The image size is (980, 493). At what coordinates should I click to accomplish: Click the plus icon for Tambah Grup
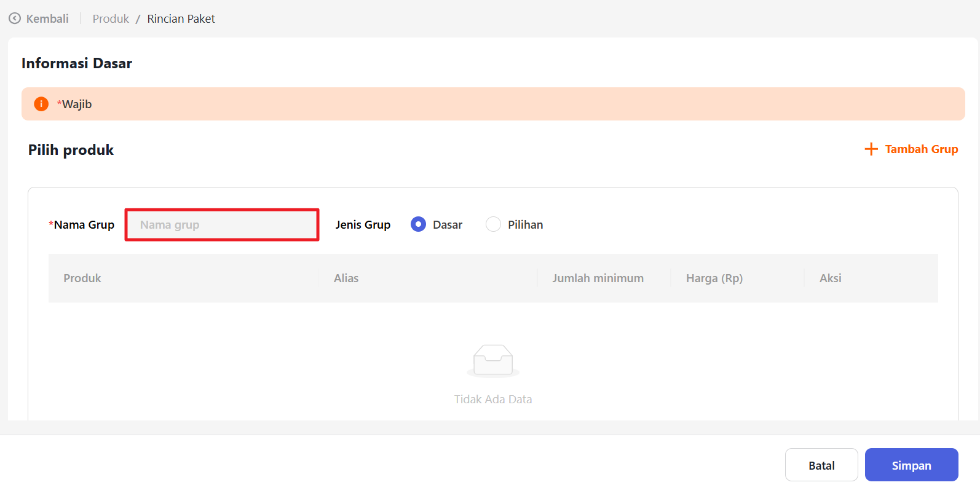click(871, 149)
